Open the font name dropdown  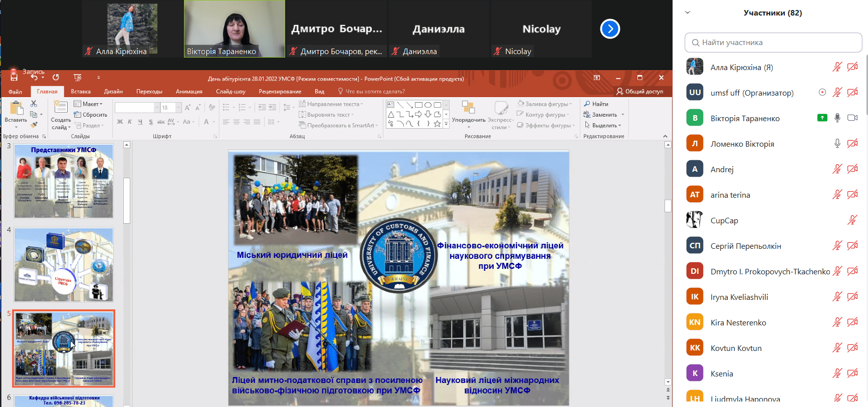(157, 108)
